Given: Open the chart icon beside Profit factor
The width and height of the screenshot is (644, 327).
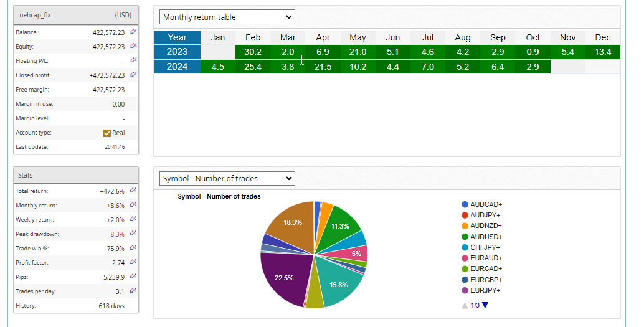Looking at the screenshot, I should click(133, 262).
